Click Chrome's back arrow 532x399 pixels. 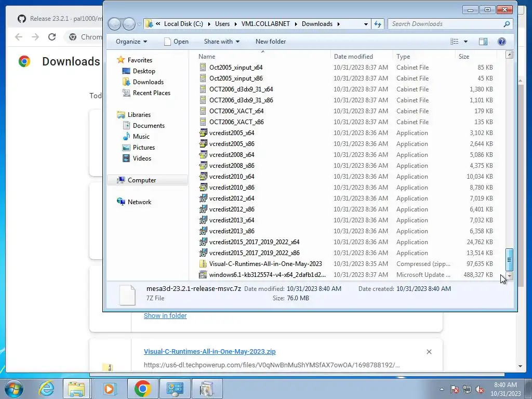pos(19,37)
